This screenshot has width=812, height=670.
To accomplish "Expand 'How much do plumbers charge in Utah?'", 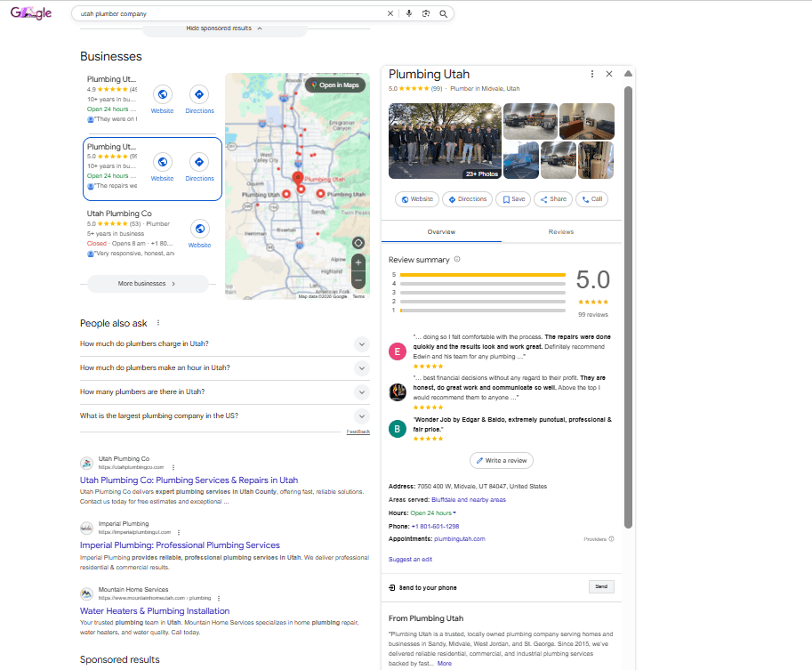I will [x=362, y=343].
